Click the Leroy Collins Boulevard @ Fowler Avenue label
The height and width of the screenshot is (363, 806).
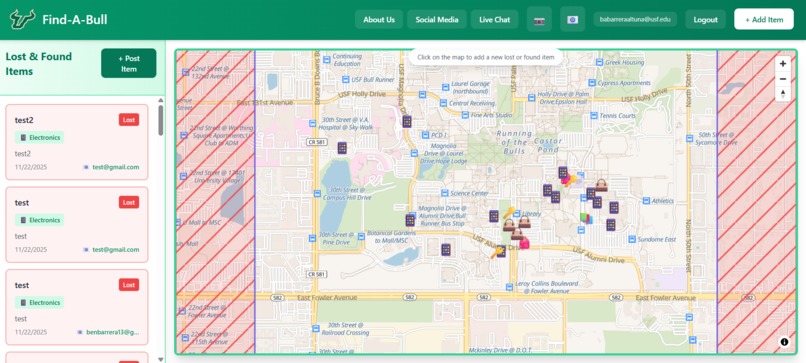tap(546, 287)
